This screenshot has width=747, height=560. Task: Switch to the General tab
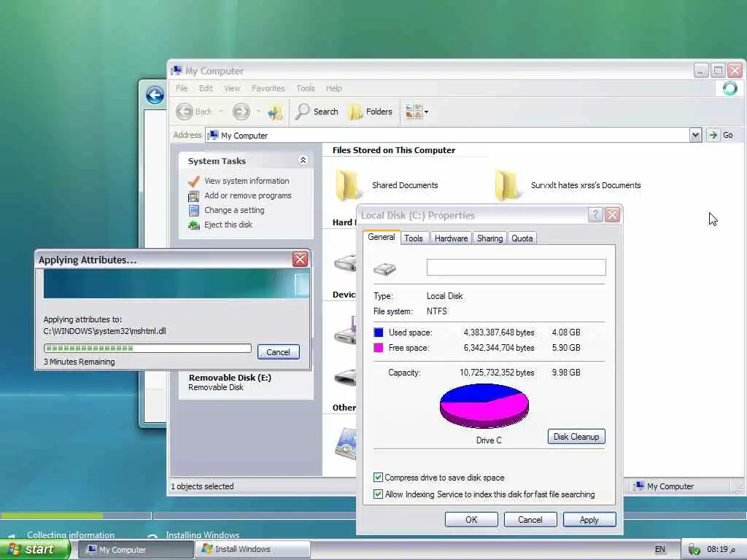click(x=381, y=237)
